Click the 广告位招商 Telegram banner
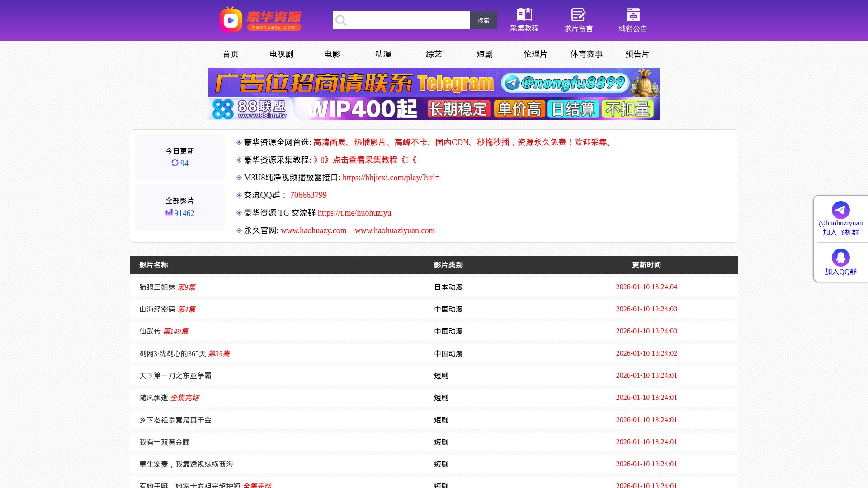The image size is (868, 488). tap(434, 82)
